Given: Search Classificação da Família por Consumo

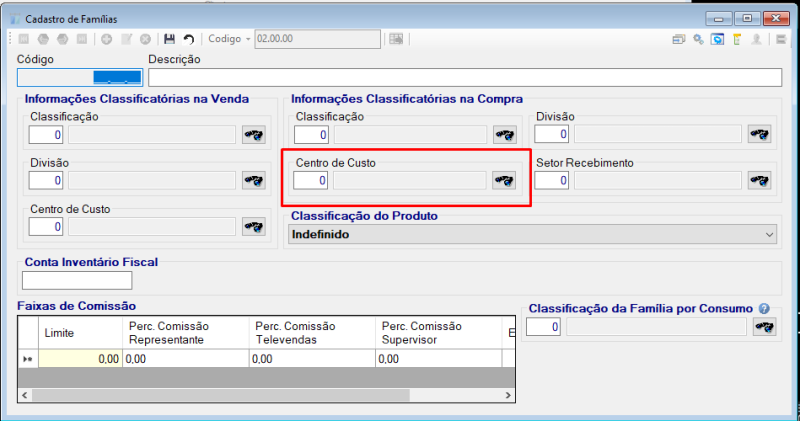Looking at the screenshot, I should 764,327.
